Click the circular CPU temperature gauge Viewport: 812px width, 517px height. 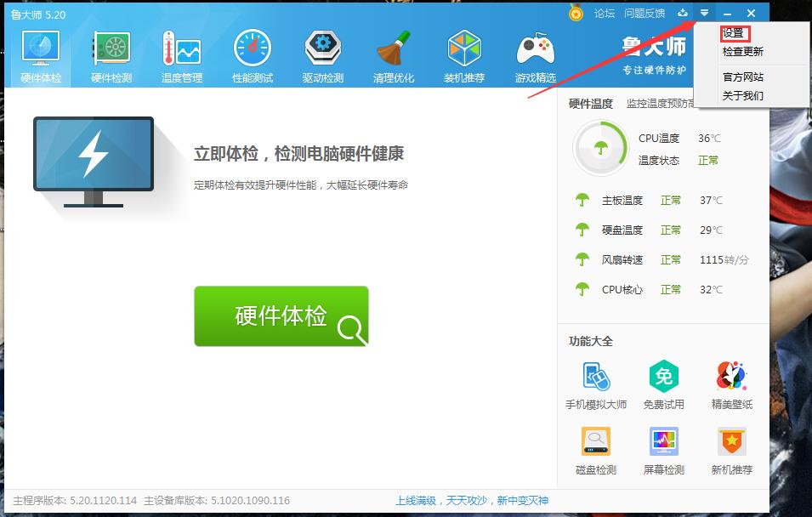603,146
